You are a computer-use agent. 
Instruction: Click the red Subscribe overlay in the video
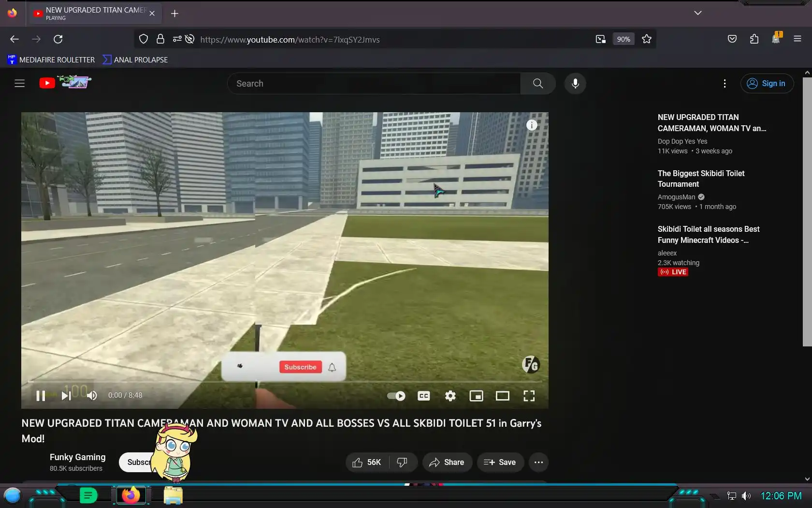point(300,367)
